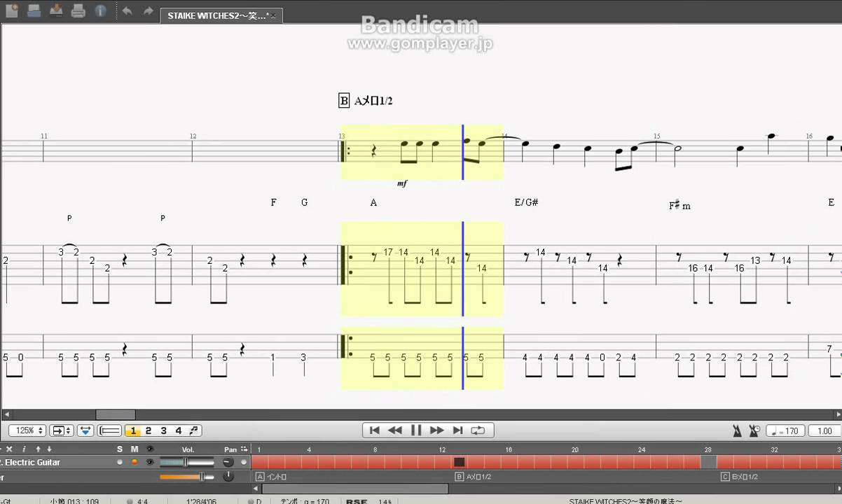
Task: Open the 125% zoom dropdown
Action: 27,430
